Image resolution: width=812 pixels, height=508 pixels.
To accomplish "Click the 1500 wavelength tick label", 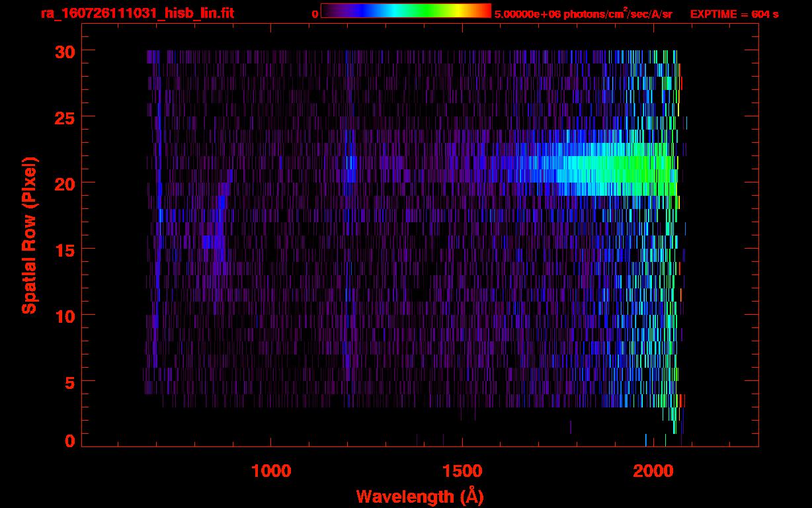I will click(462, 471).
